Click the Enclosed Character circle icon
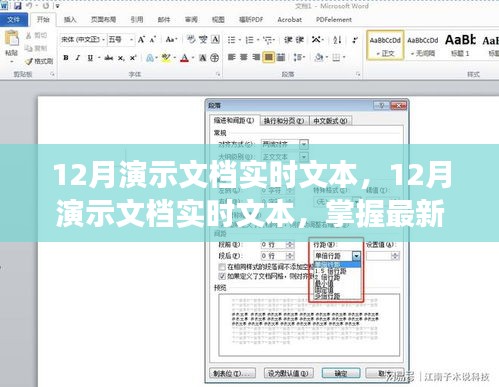Screen dimensions: 499x387 215,58
